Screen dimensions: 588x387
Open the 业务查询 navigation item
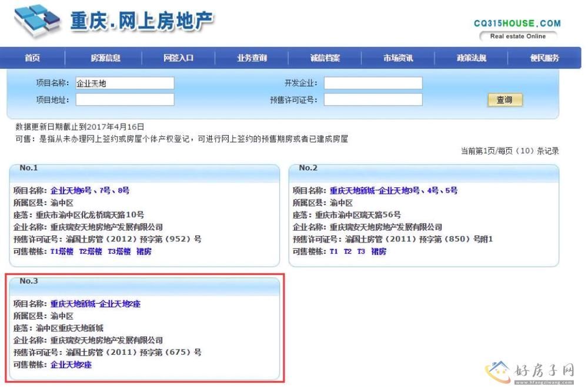(252, 58)
